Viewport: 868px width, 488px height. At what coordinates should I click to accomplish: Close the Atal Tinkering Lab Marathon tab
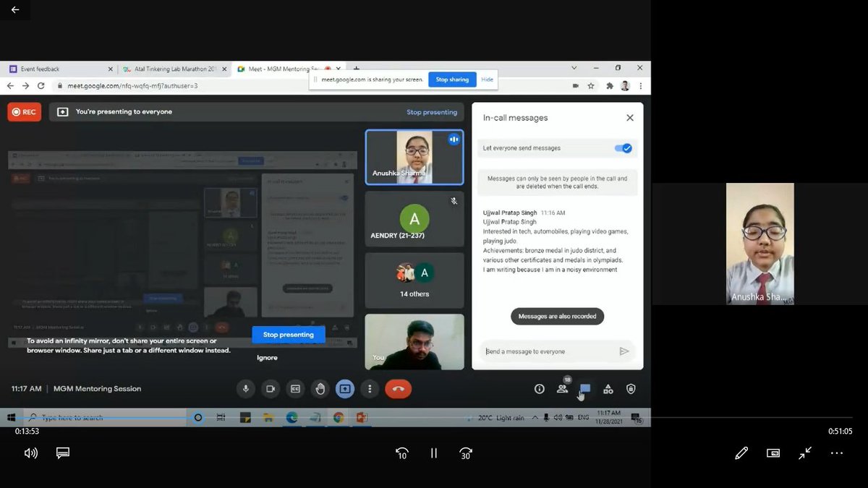(225, 69)
